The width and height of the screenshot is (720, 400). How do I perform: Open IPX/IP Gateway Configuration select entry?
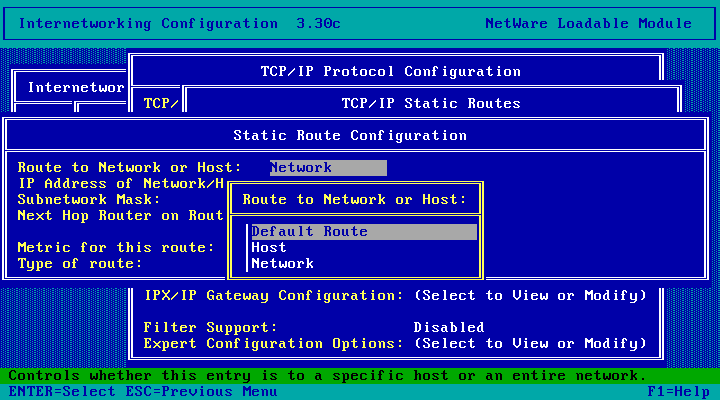coord(530,296)
